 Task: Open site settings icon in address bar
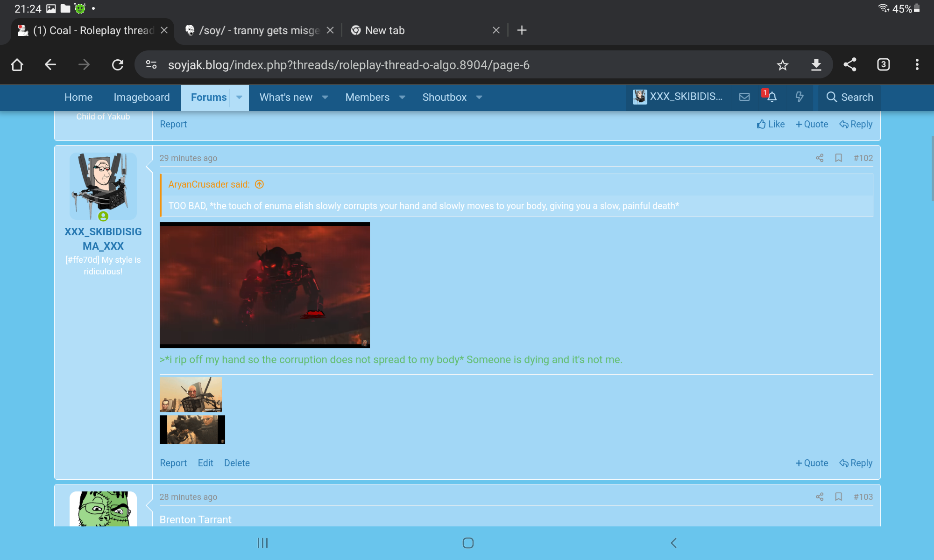point(151,64)
